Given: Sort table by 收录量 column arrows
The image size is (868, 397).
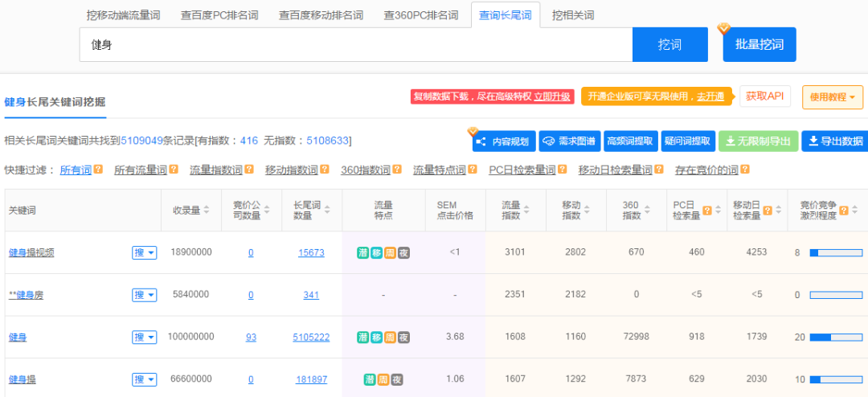Looking at the screenshot, I should 207,210.
